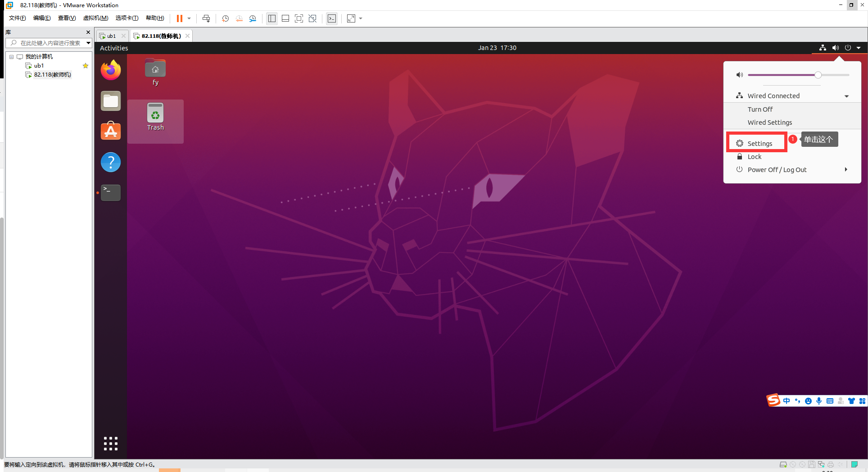Click the stretch guest display icon

[x=351, y=18]
